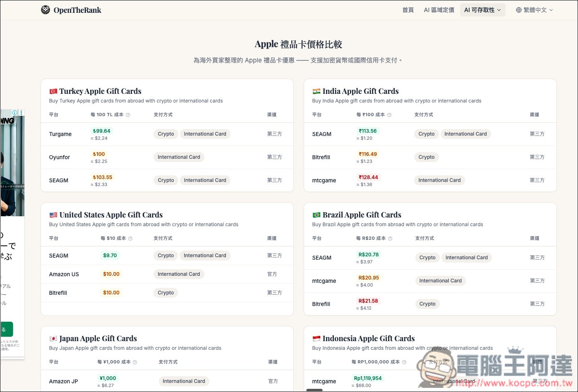Click Crypto tag in India Bitrefill row
This screenshot has width=578, height=392.
click(426, 157)
